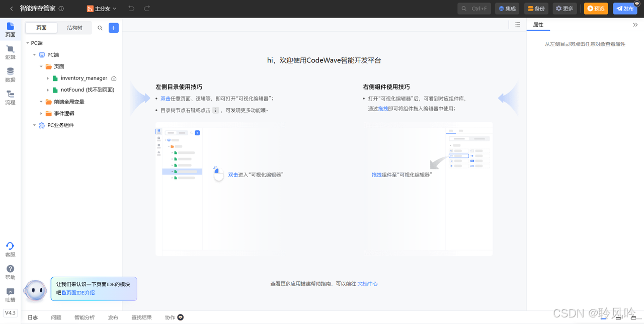Switch to the 结构树 tab

[x=74, y=28]
